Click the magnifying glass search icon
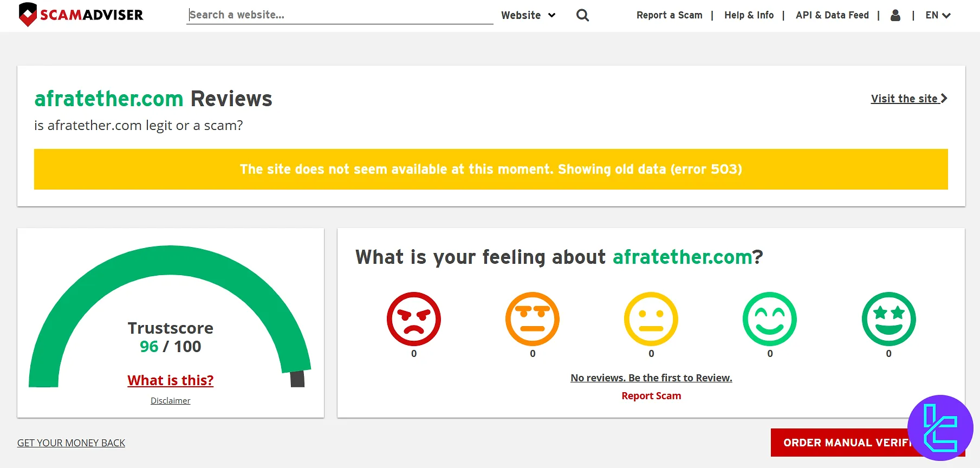This screenshot has height=468, width=980. [x=582, y=15]
